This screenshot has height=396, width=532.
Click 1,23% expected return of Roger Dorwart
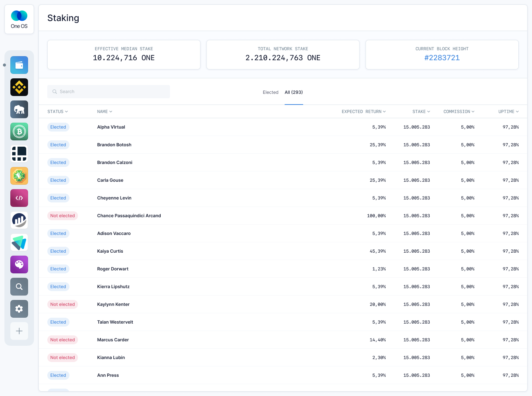[379, 269]
